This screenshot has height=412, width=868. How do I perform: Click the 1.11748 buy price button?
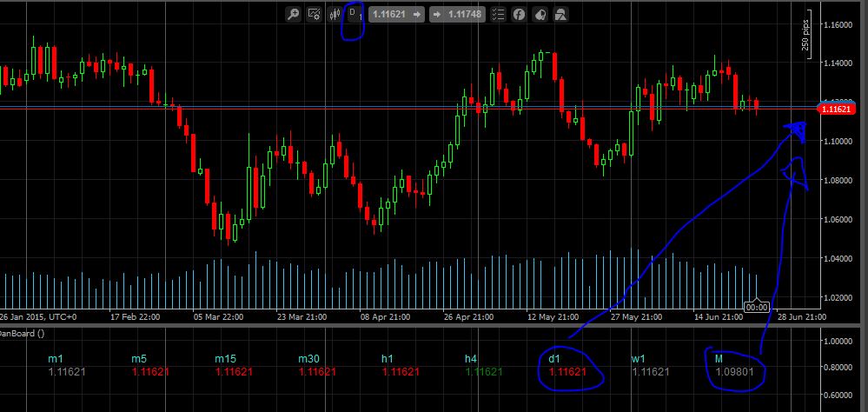455,14
